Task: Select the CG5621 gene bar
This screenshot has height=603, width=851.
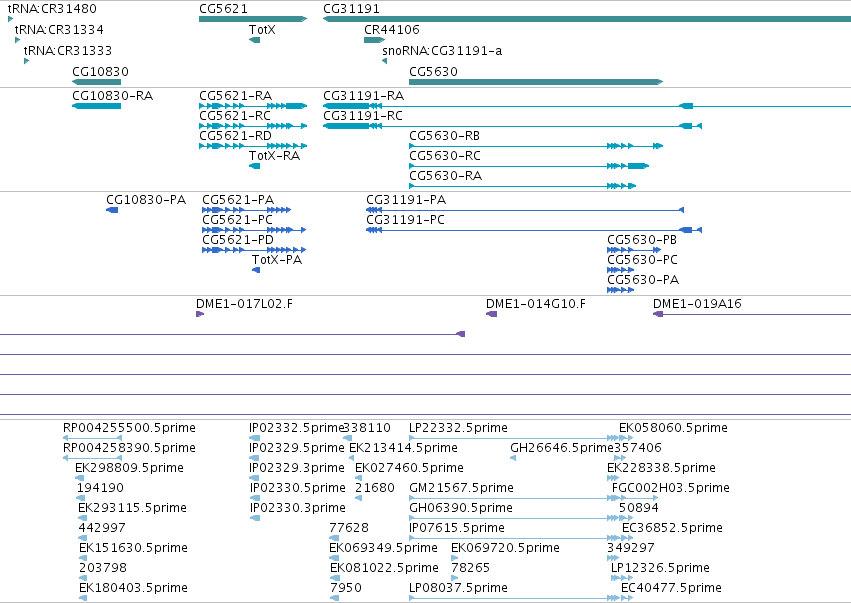Action: [x=253, y=19]
